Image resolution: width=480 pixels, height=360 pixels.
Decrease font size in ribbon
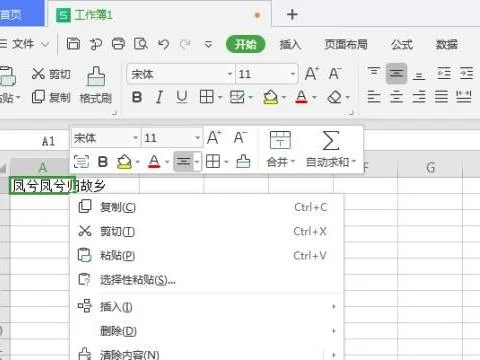pos(335,73)
